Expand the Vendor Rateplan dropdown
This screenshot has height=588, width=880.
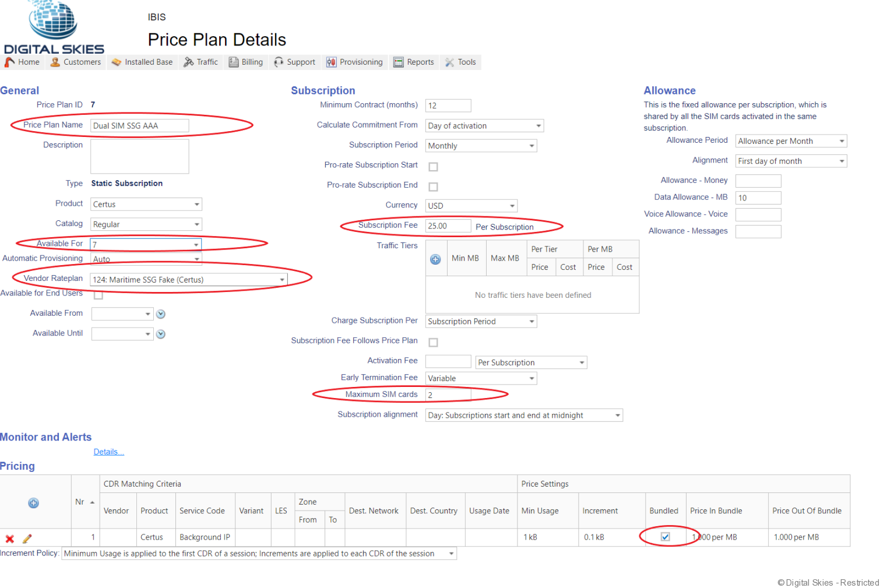pos(282,280)
